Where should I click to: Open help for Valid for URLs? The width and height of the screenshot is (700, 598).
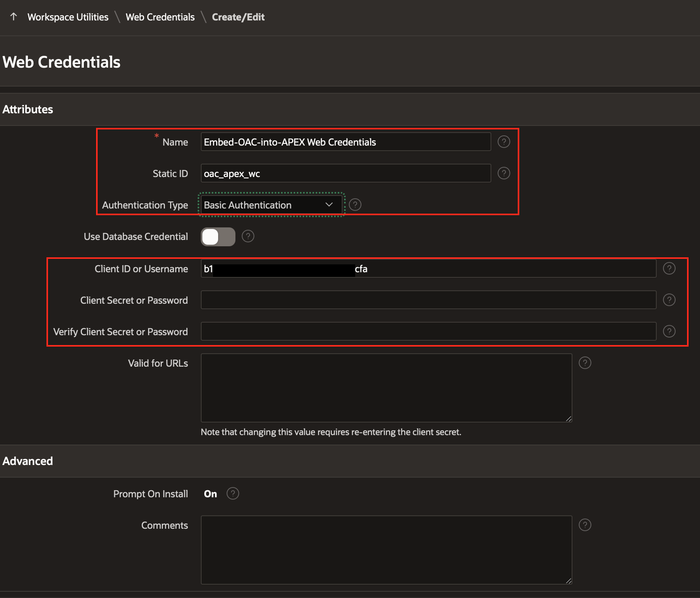585,363
